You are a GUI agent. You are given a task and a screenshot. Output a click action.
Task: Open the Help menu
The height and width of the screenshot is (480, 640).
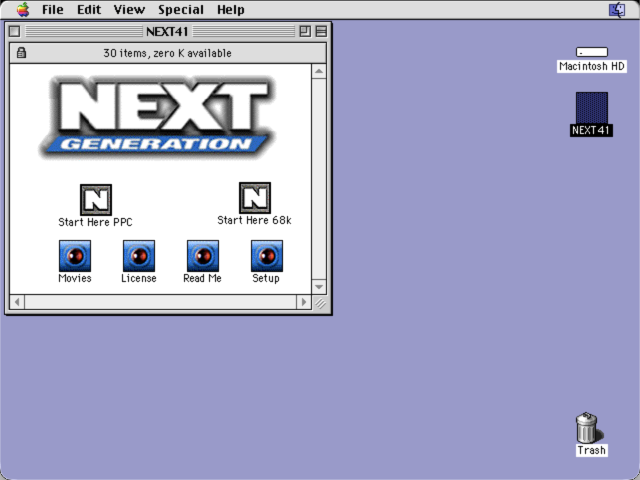pos(231,9)
